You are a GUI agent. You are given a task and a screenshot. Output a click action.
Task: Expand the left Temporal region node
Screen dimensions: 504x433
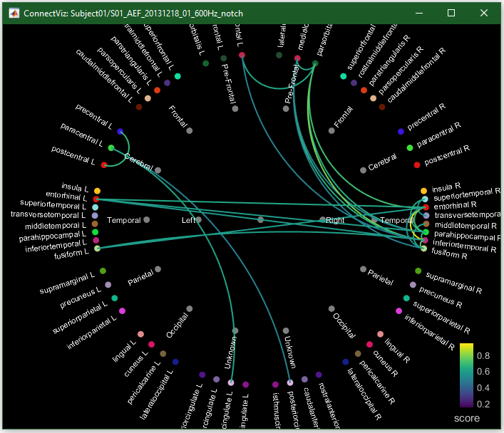point(146,220)
